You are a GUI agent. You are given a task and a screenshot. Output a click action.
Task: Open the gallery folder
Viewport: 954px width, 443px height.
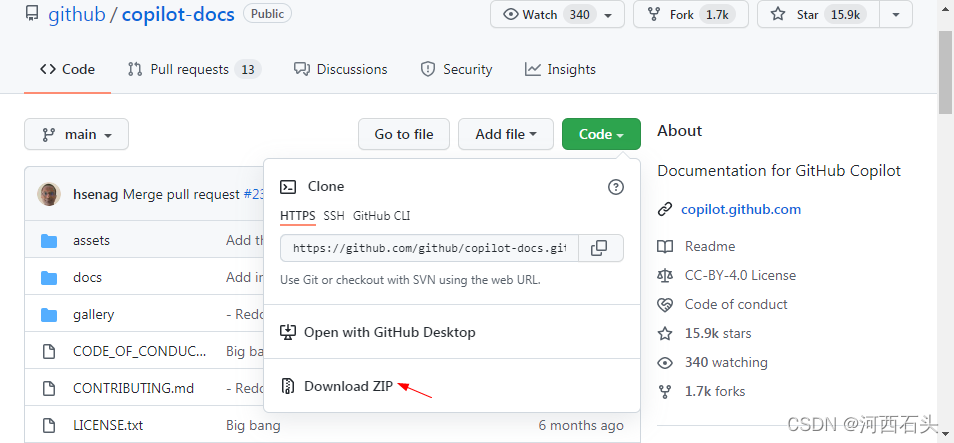93,315
